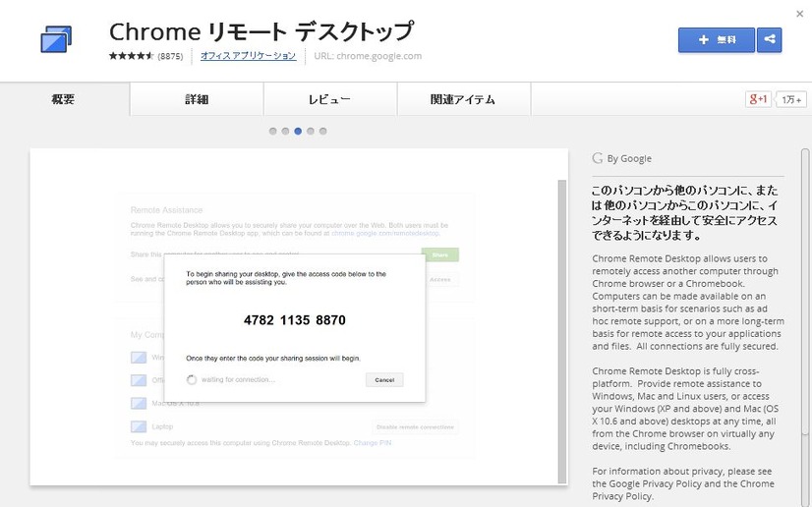Click the Chrome リモート デスクトップ title
812x507 pixels.
coord(261,31)
